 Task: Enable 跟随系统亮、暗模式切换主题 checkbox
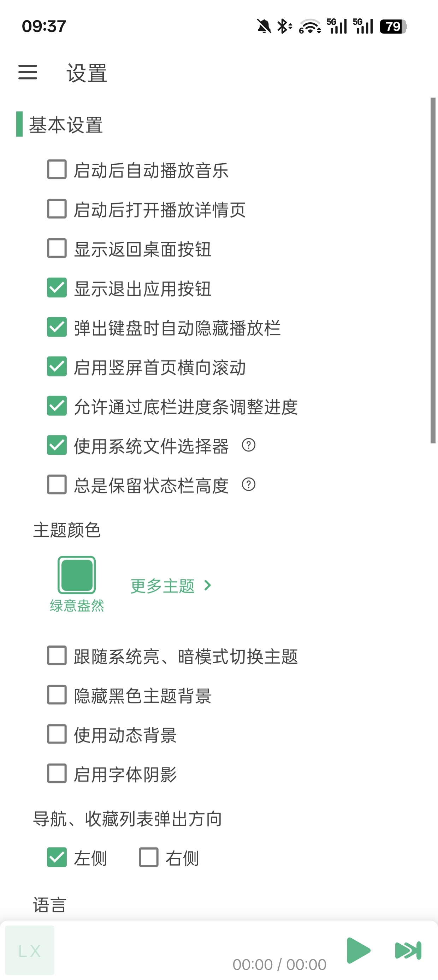(57, 655)
